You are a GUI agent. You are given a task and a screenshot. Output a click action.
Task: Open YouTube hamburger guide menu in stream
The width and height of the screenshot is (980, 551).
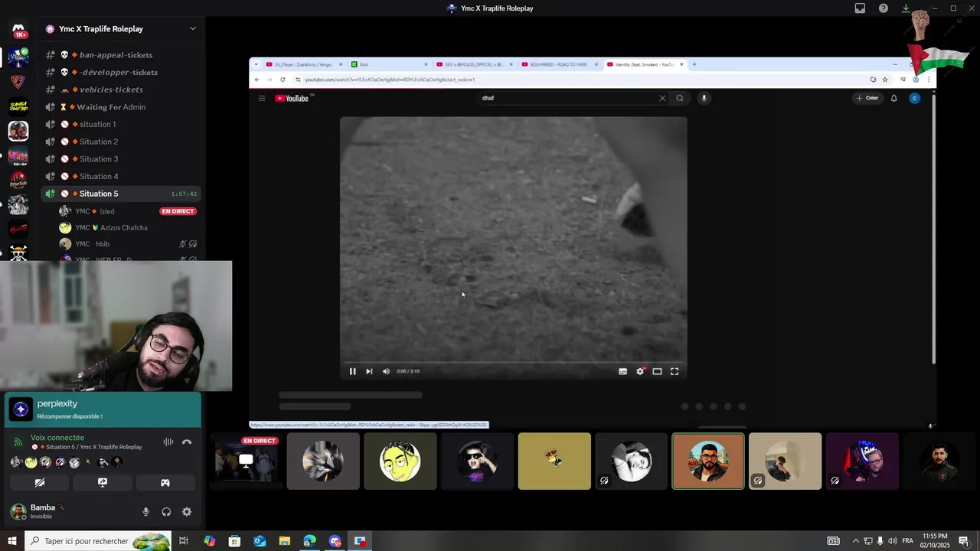(x=262, y=98)
